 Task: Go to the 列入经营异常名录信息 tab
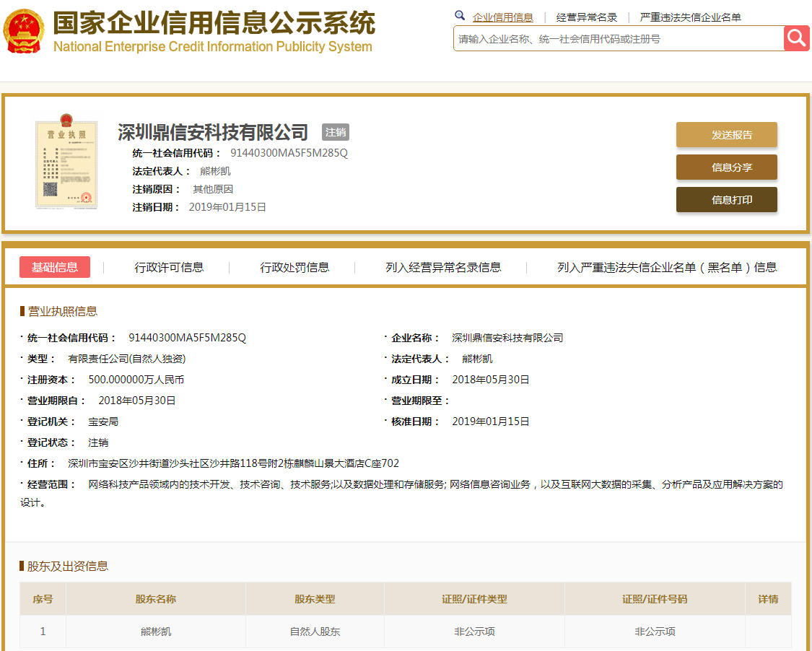click(x=443, y=267)
